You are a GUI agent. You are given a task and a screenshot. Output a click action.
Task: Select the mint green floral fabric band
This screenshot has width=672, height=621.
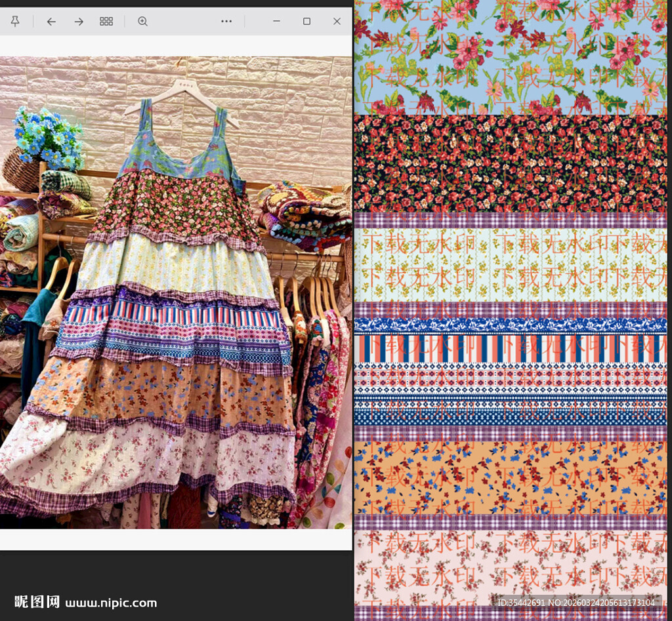point(512,264)
